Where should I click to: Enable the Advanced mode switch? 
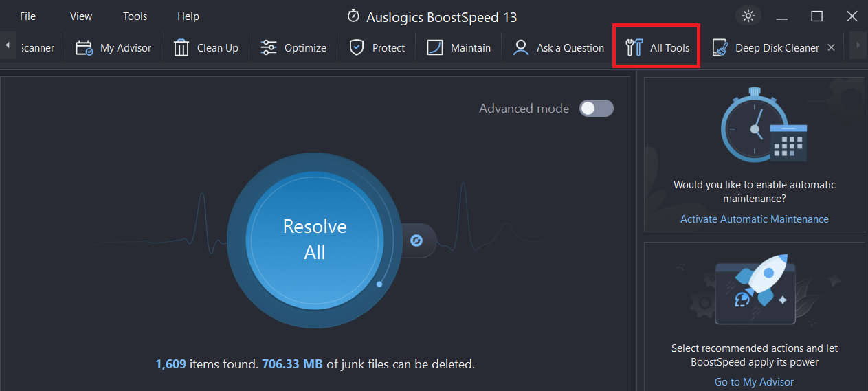tap(596, 108)
